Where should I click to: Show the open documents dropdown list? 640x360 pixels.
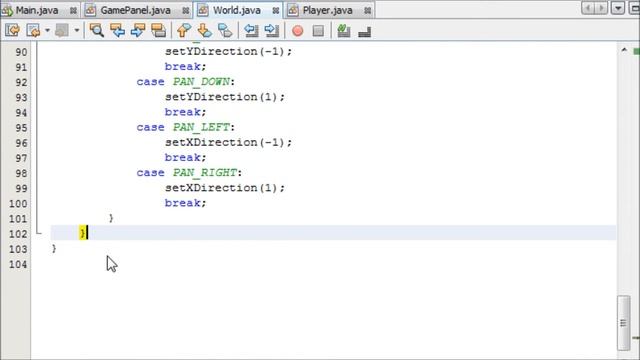(618, 8)
